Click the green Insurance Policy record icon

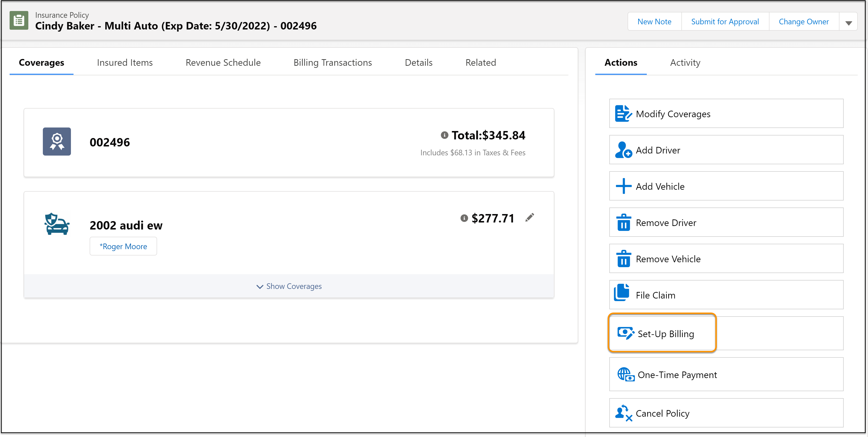19,21
